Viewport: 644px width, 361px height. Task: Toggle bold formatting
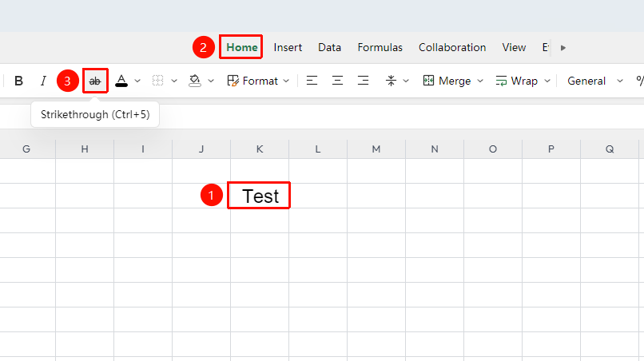point(18,81)
